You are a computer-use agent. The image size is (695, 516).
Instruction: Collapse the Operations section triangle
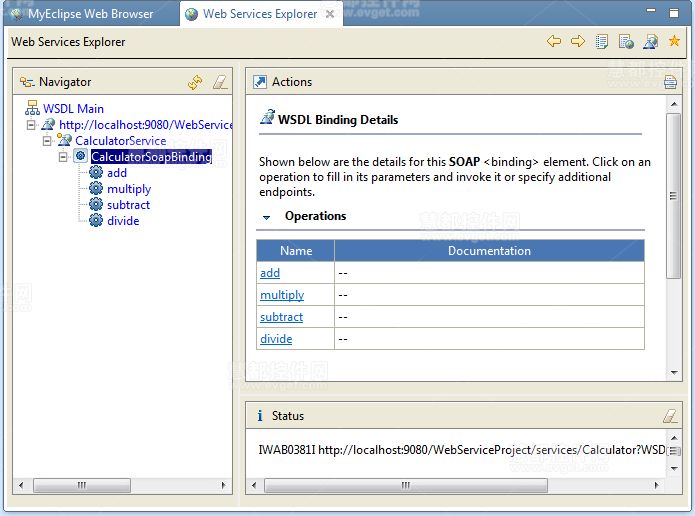pos(266,217)
